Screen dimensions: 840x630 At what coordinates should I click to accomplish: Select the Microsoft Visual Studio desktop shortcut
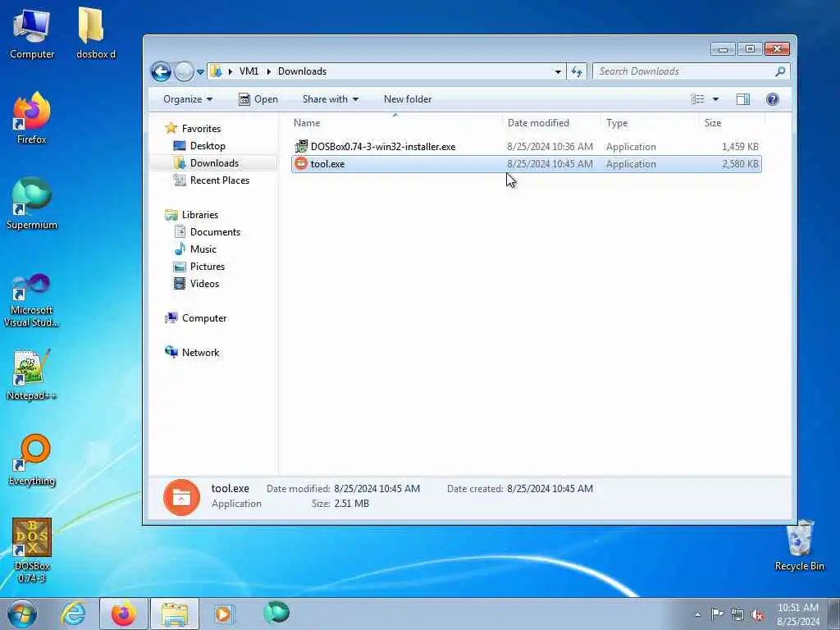tap(31, 300)
